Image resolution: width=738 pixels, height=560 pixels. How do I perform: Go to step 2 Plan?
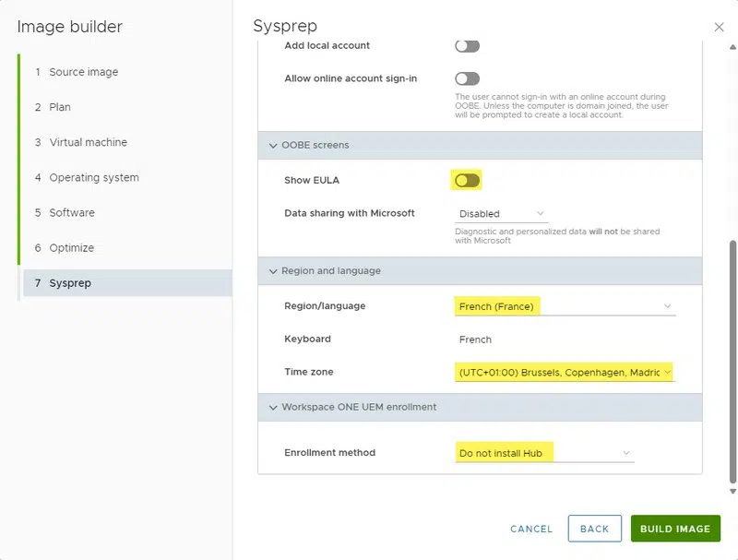(60, 107)
